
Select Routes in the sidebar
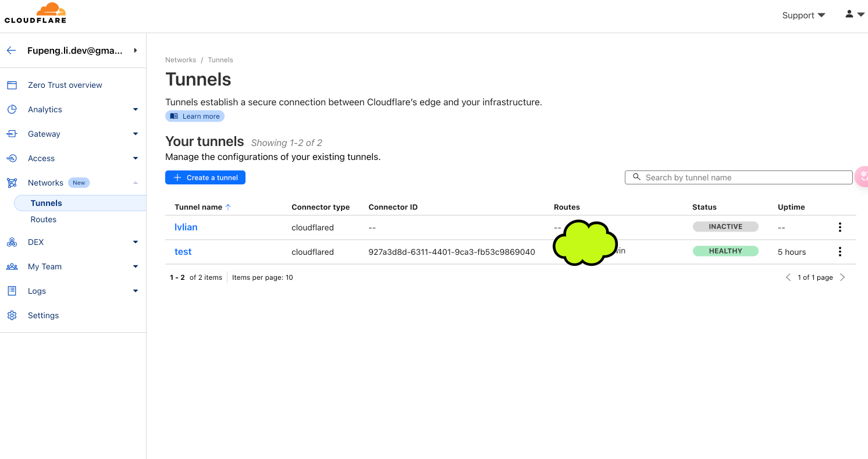point(44,219)
